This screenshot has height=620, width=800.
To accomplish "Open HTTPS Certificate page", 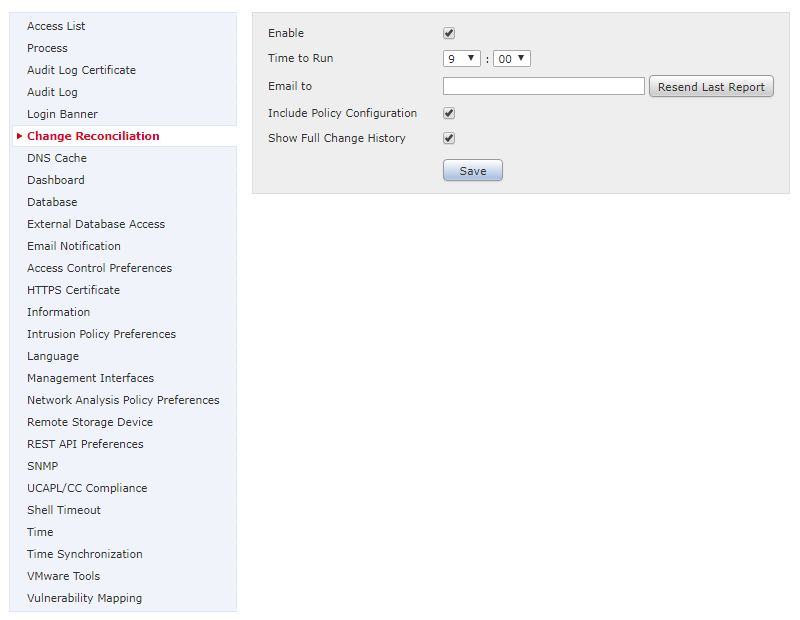I will pos(73,289).
